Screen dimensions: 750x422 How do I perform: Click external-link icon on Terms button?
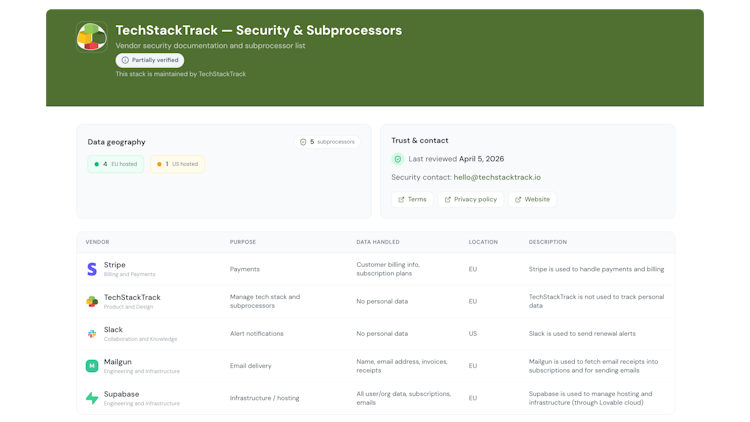pos(401,200)
